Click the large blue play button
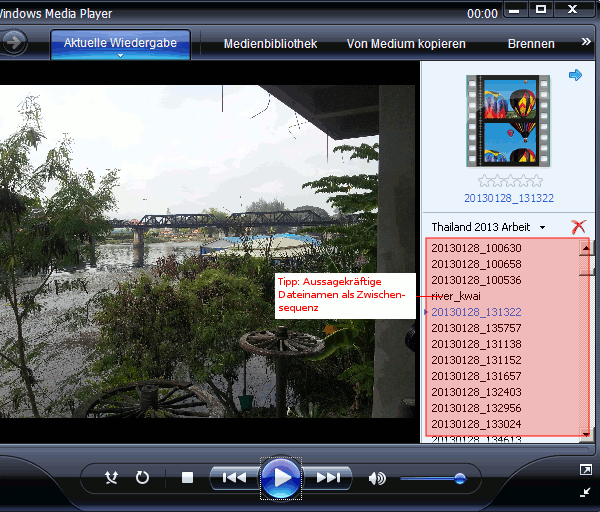 282,479
